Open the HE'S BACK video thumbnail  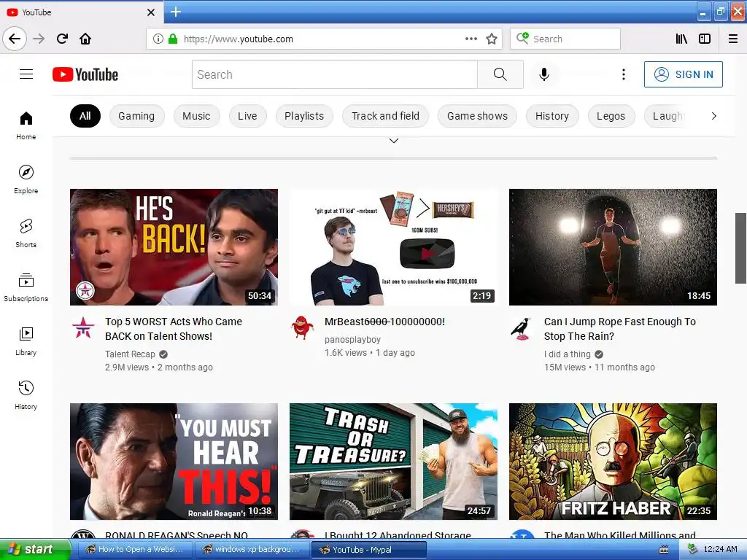tap(174, 247)
